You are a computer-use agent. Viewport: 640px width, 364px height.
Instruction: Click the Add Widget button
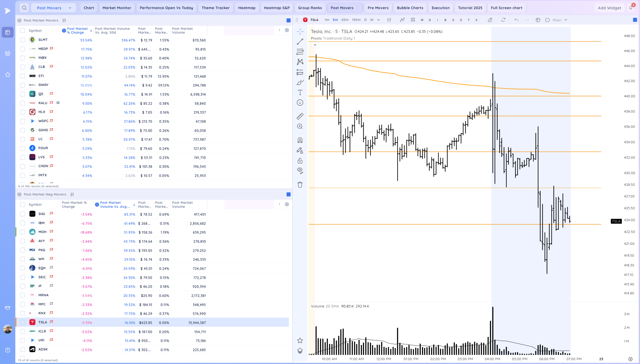609,8
